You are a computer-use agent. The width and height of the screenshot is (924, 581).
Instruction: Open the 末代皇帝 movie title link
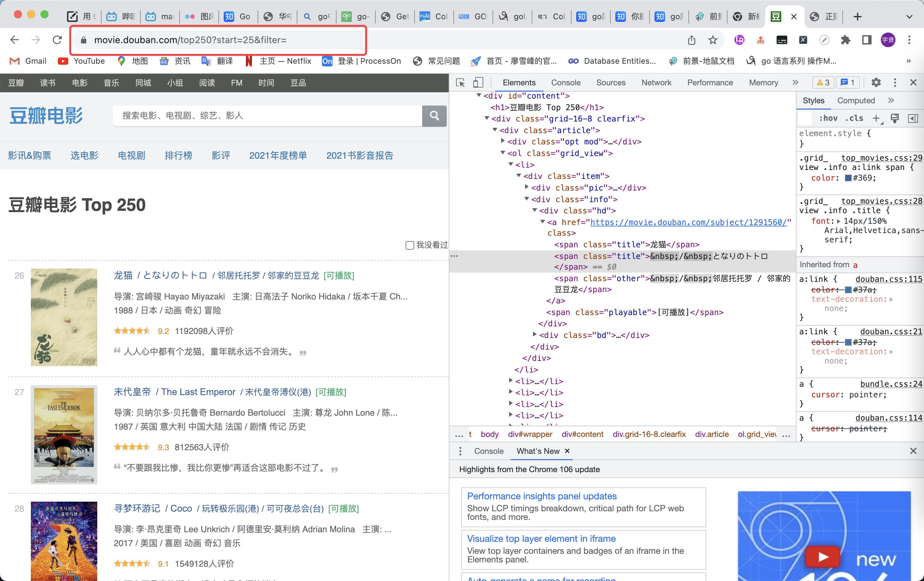[x=132, y=392]
